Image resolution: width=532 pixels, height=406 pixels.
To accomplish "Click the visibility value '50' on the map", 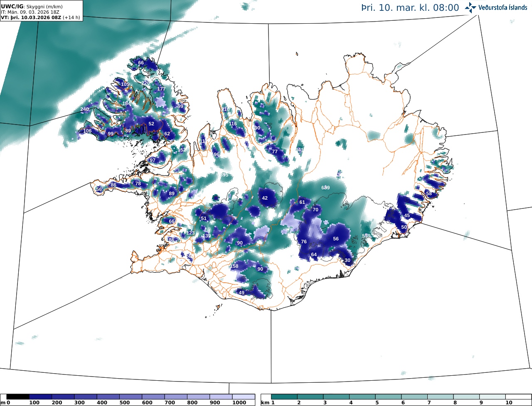I will click(x=404, y=227).
